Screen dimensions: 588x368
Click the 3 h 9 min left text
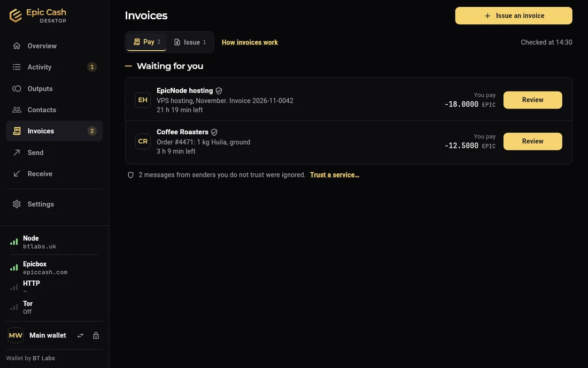point(176,151)
